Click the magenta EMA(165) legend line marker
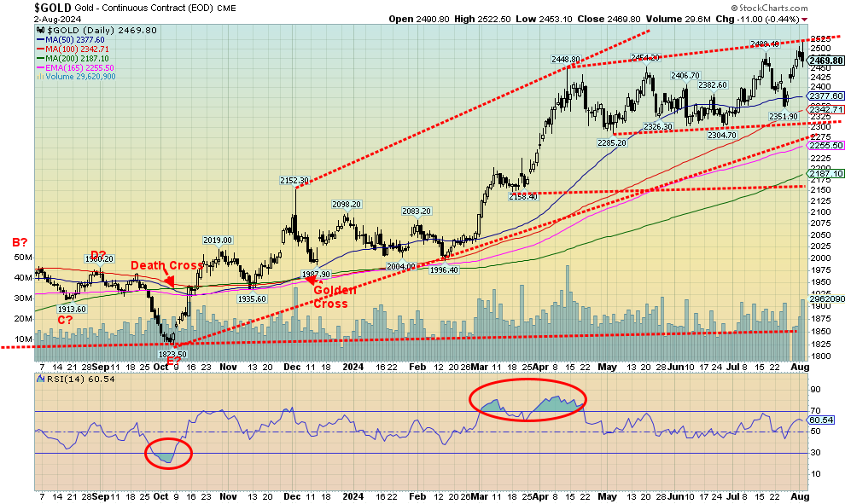Viewport: 845px width, 504px height. [x=38, y=67]
